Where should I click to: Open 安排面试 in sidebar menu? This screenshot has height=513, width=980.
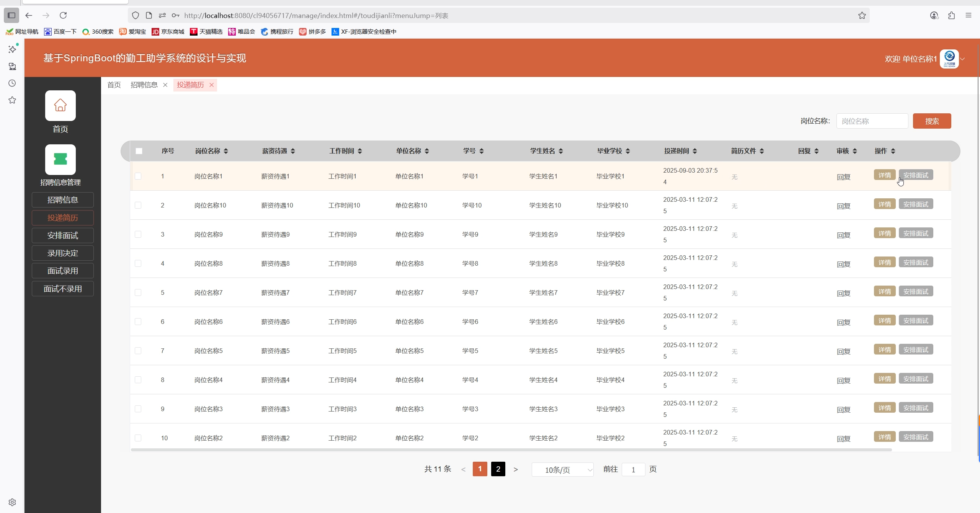pyautogui.click(x=62, y=235)
